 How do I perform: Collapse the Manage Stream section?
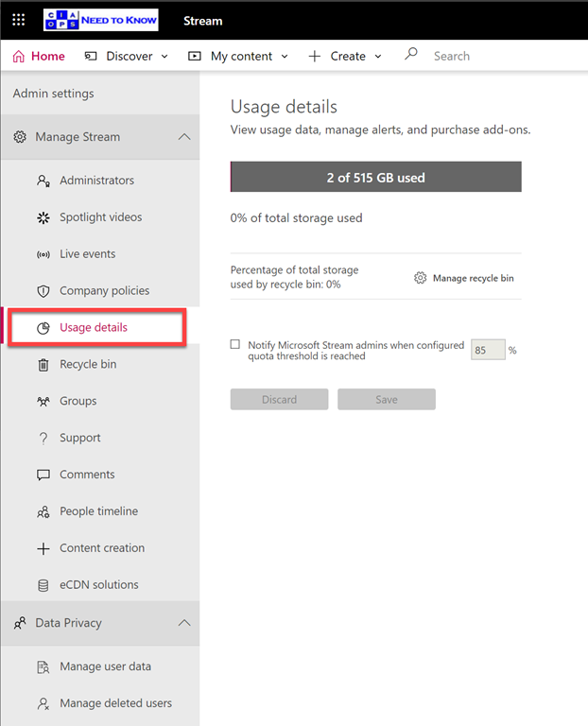pos(183,137)
